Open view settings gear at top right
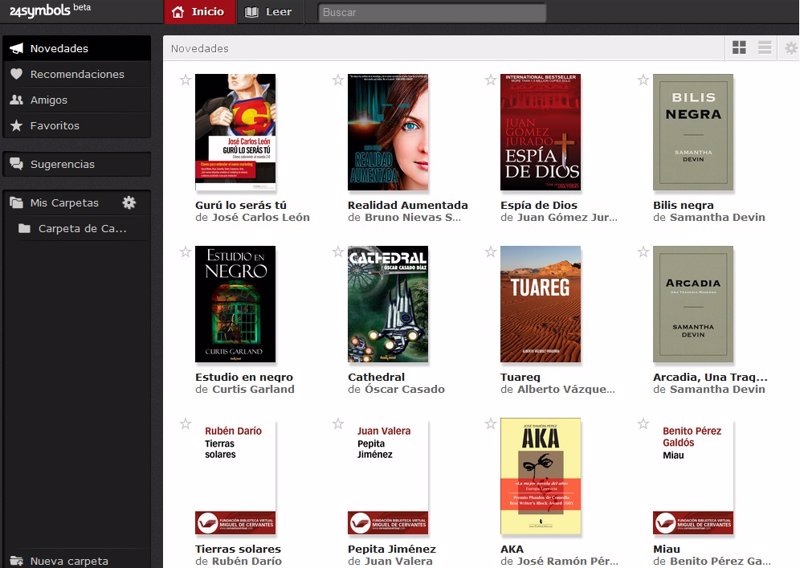This screenshot has width=800, height=568. 791,48
